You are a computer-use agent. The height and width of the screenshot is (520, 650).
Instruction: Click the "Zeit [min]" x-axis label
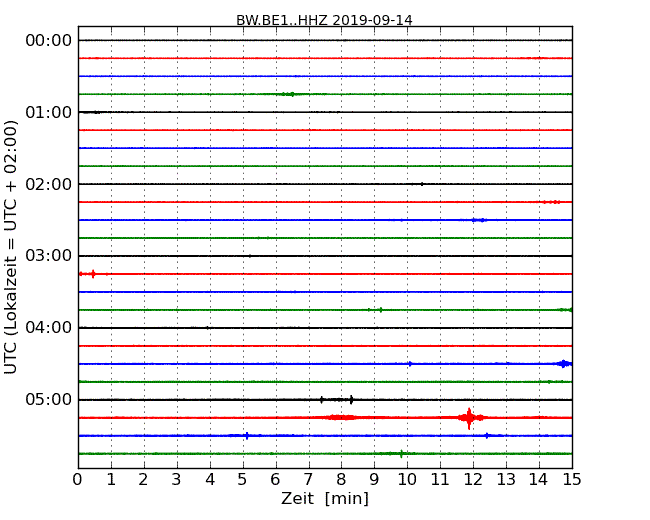click(x=325, y=498)
